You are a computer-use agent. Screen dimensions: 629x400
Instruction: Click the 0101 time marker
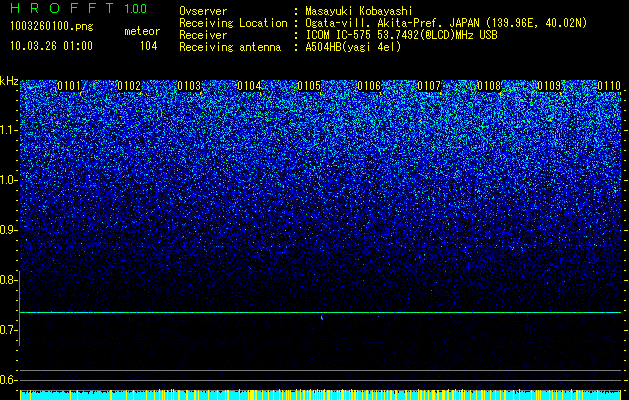(x=69, y=86)
